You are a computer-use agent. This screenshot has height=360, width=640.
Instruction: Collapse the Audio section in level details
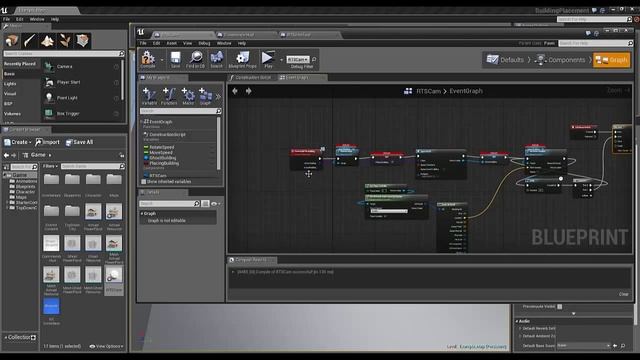point(517,321)
